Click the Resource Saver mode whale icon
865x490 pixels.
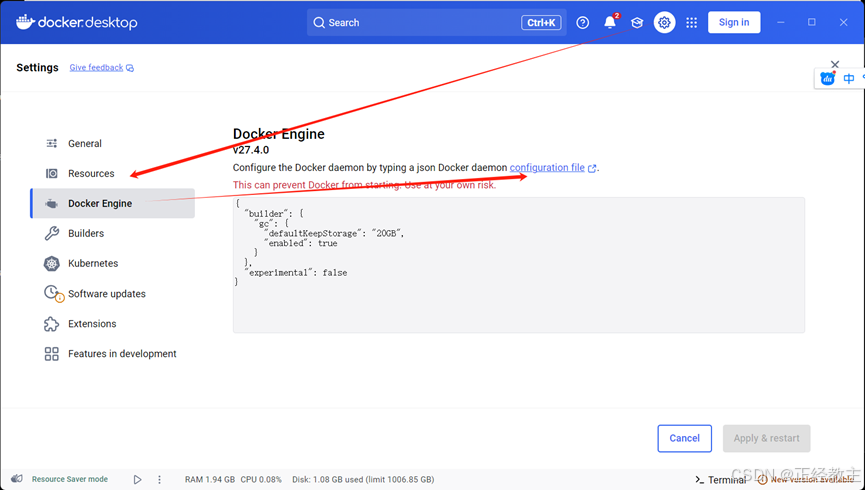(17, 479)
